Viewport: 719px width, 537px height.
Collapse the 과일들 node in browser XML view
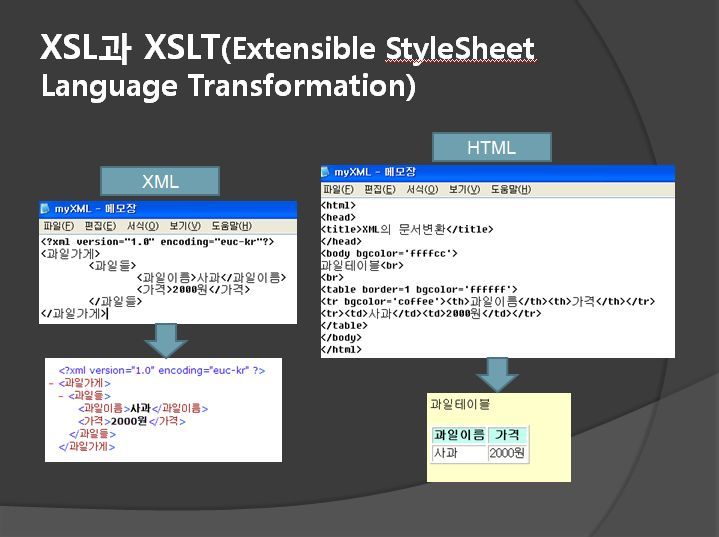pos(61,396)
